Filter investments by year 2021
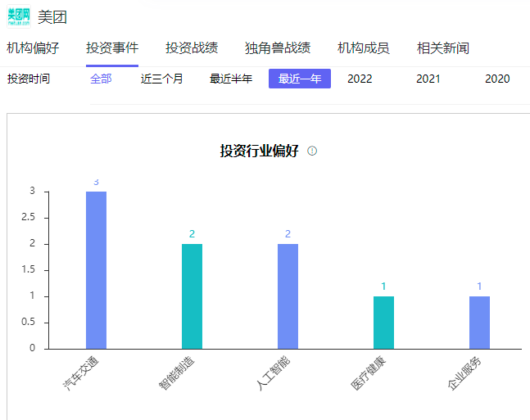Image resolution: width=530 pixels, height=420 pixels. click(428, 79)
